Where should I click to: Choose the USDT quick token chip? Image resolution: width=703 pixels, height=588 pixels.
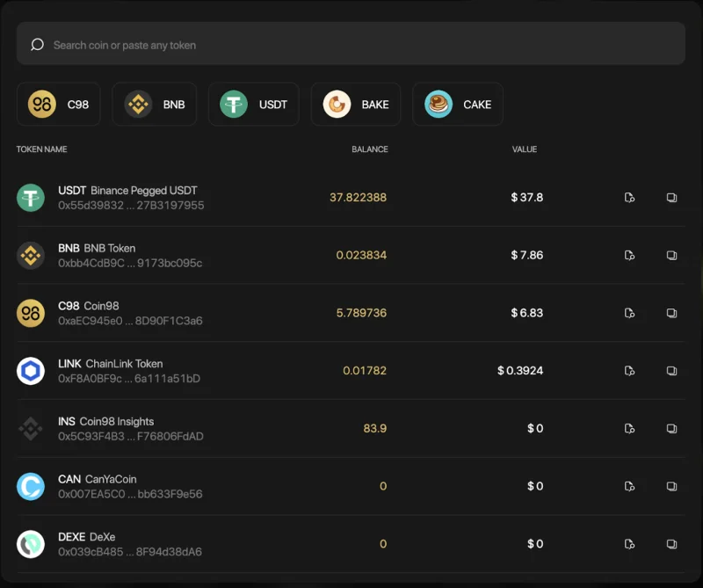pyautogui.click(x=253, y=104)
